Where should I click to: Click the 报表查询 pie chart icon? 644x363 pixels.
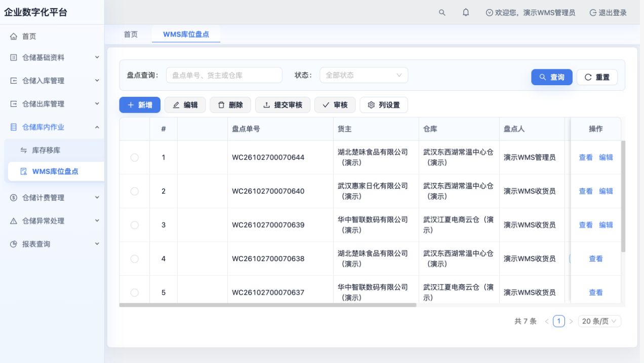point(14,244)
